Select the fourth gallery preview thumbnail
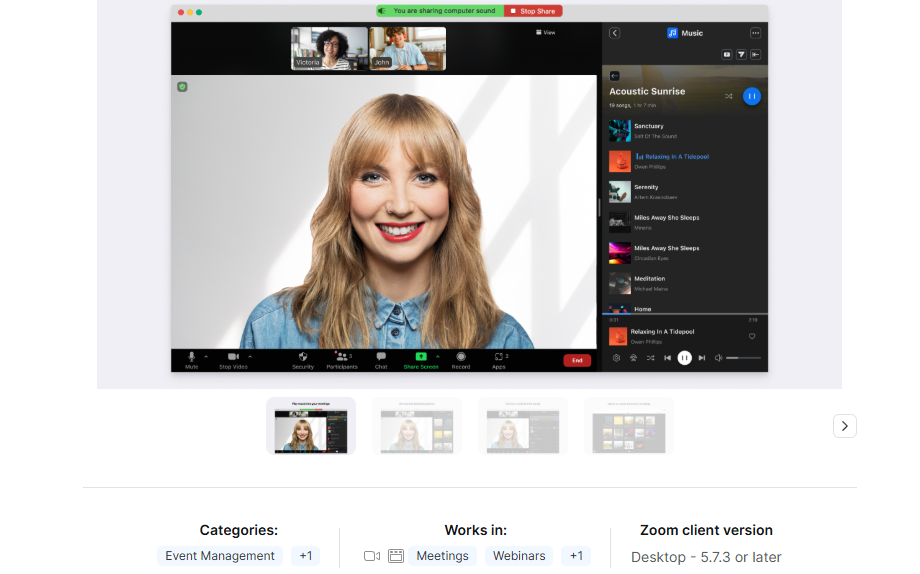The width and height of the screenshot is (920, 574). [628, 426]
